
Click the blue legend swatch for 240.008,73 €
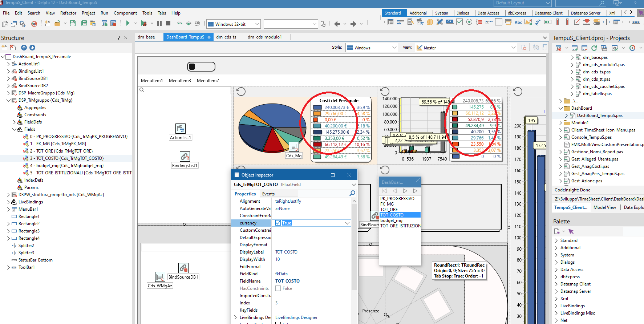coord(317,108)
